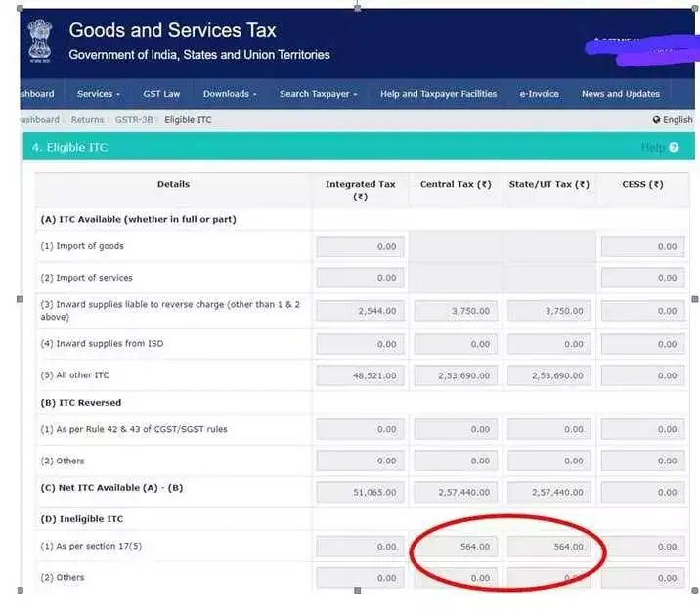Open News and Updates
This screenshot has width=700, height=616.
coord(620,94)
